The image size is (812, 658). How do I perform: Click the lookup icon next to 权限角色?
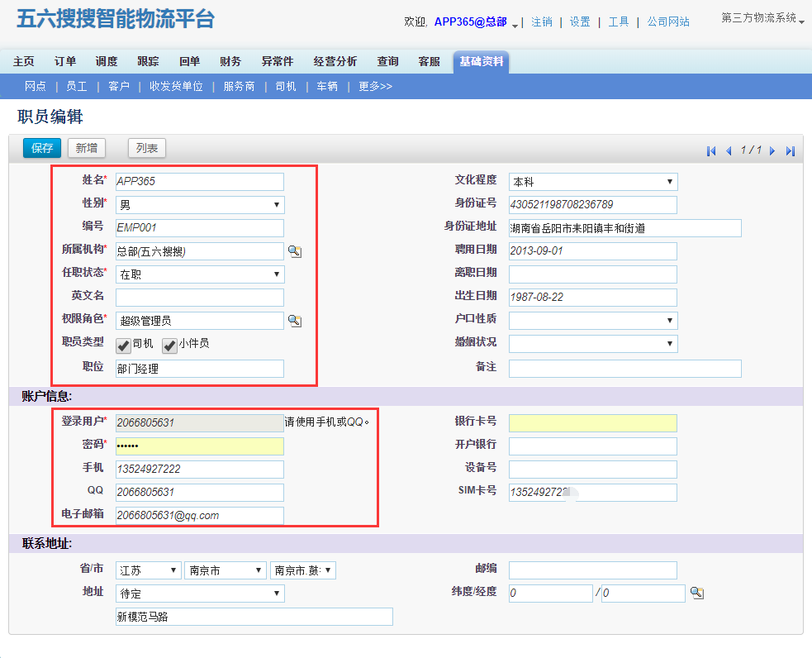pyautogui.click(x=295, y=321)
